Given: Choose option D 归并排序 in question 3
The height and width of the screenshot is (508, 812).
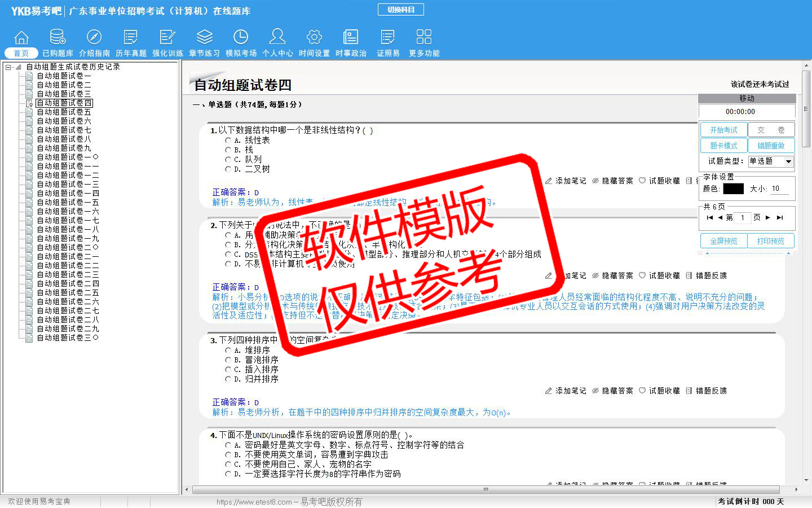Looking at the screenshot, I should click(x=228, y=379).
